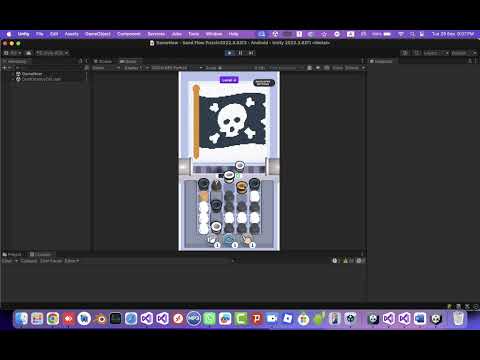Select the Inspector tab
Image resolution: width=480 pixels, height=360 pixels.
point(382,61)
